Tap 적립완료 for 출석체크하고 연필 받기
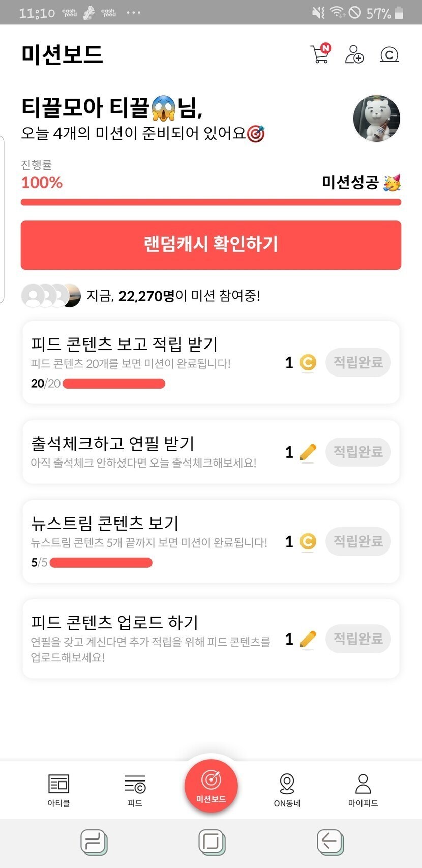The width and height of the screenshot is (422, 868). point(358,452)
